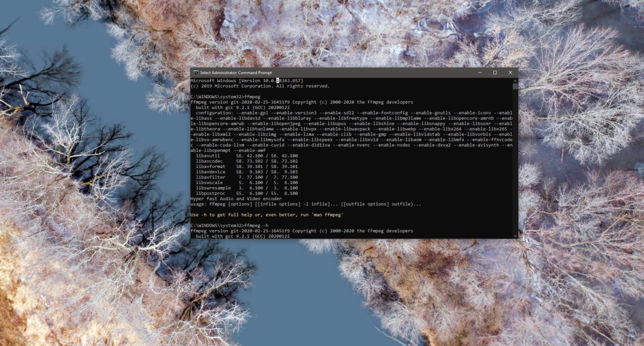Click the yellow 'Use -h to get full help' line
644x346 pixels.
pos(267,215)
